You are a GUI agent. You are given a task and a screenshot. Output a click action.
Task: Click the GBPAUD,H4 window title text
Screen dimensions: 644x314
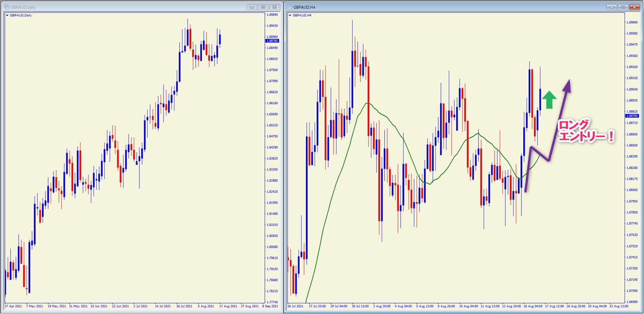(x=304, y=7)
